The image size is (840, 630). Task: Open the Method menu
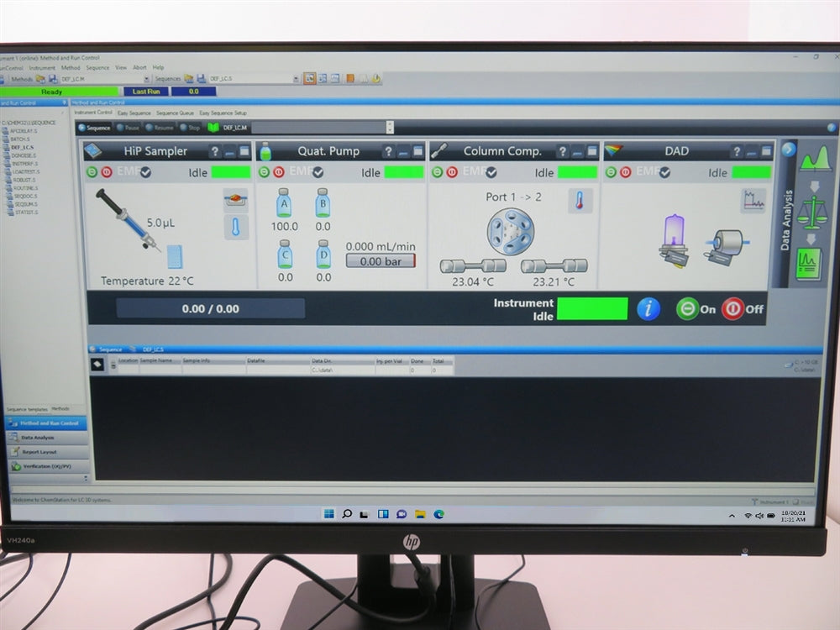tap(71, 68)
